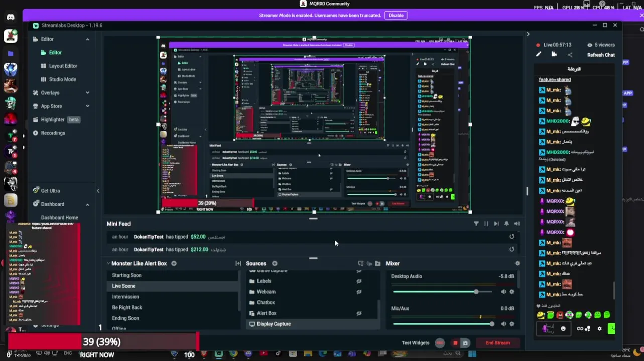Click the camera icon beside the pencil
This screenshot has width=644, height=361.
click(x=554, y=54)
